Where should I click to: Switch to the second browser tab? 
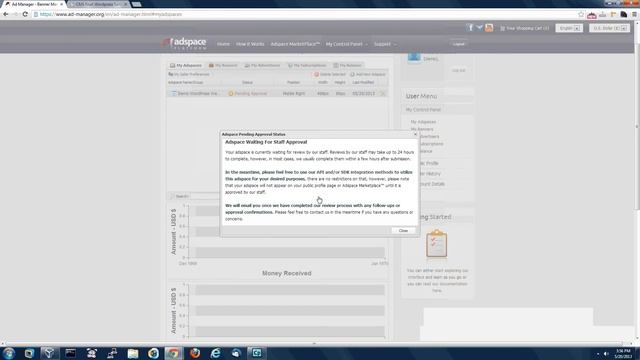click(x=98, y=4)
